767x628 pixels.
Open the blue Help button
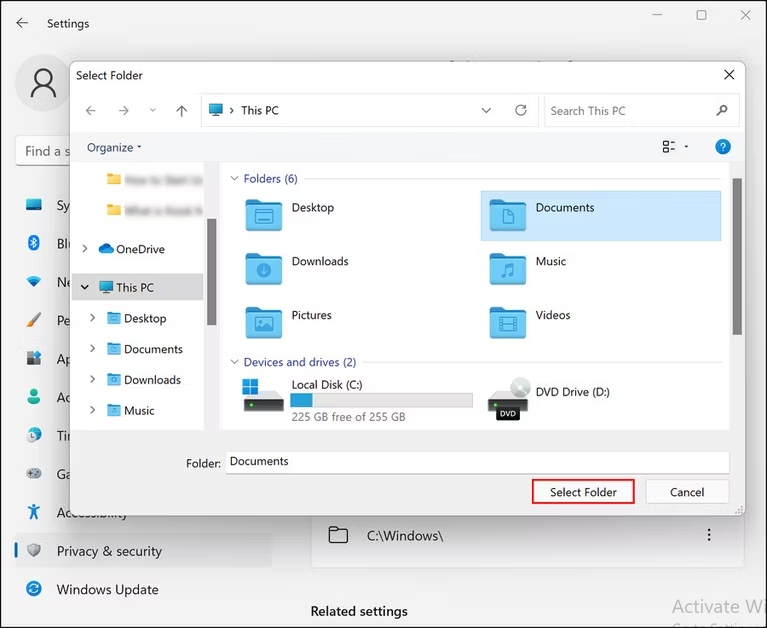[x=722, y=146]
